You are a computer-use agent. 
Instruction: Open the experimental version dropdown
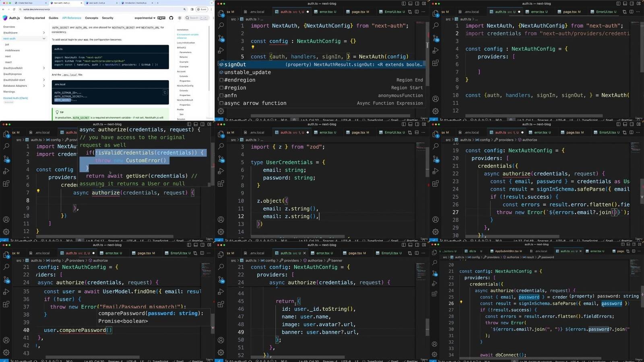pos(144,18)
